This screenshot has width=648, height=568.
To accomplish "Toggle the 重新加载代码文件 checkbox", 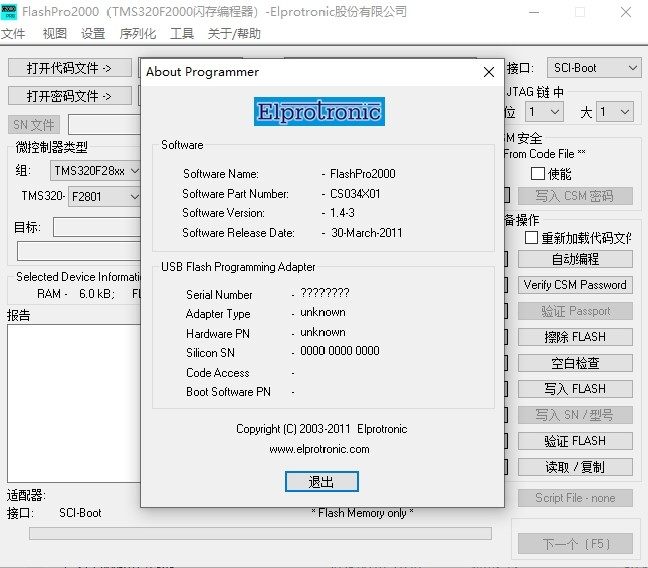I will pos(531,238).
